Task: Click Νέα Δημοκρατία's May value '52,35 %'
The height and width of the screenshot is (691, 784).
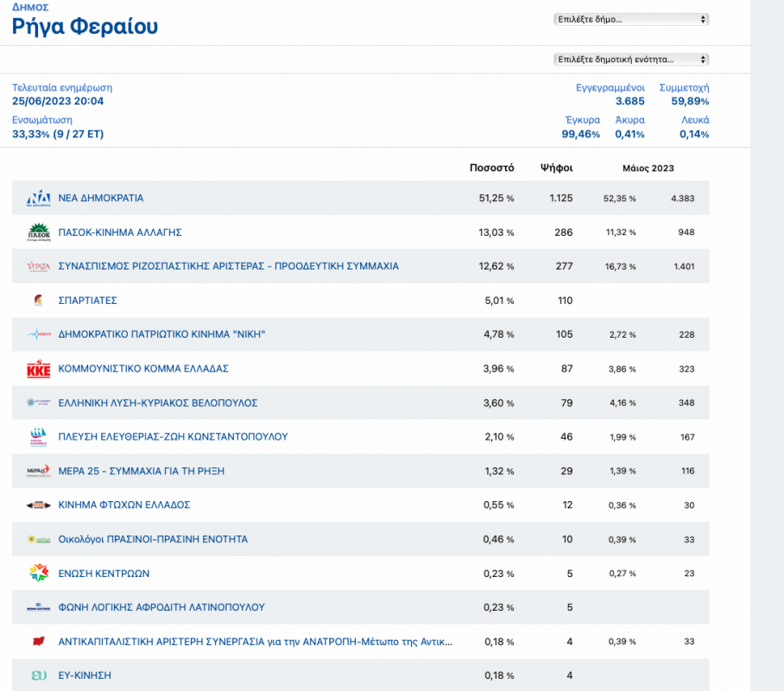Action: tap(619, 199)
